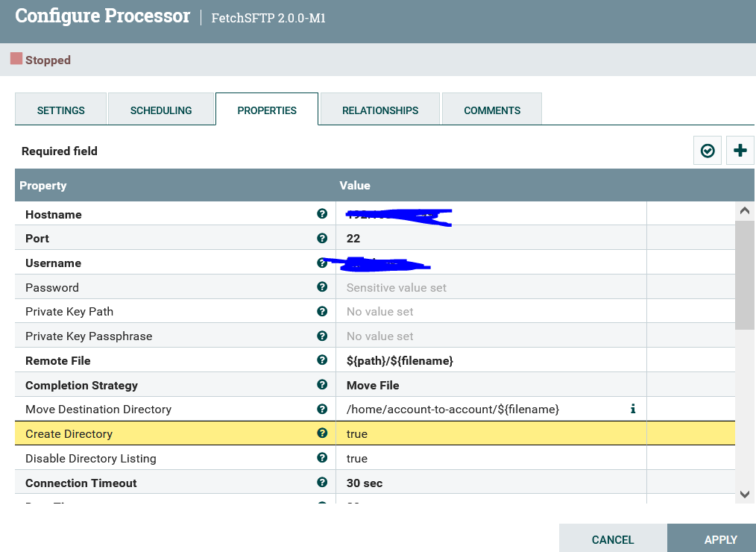Image resolution: width=756 pixels, height=552 pixels.
Task: Apply the processor configuration changes
Action: click(720, 539)
